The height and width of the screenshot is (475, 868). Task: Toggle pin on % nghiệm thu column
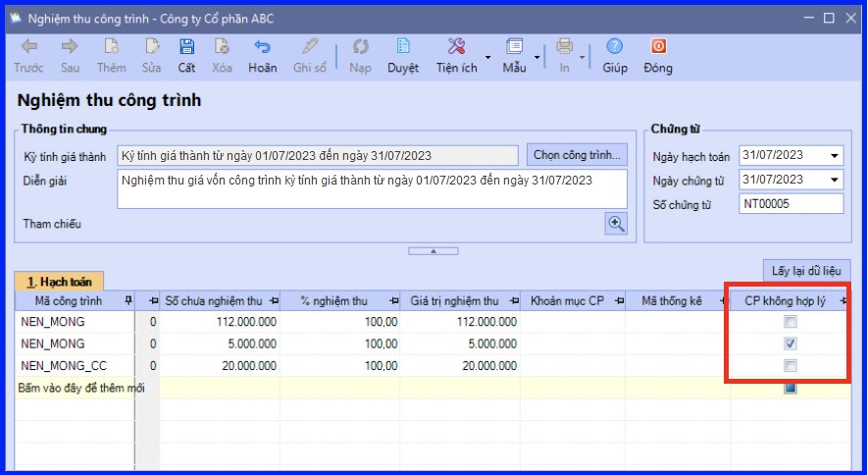pyautogui.click(x=394, y=300)
